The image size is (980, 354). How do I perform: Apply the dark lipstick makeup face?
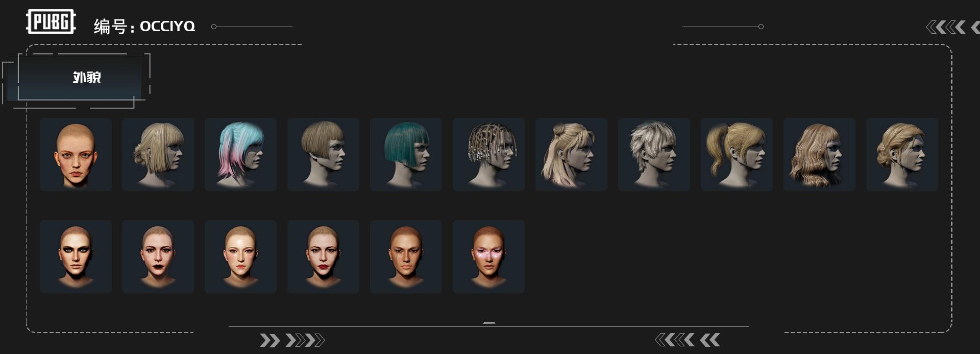tap(158, 256)
